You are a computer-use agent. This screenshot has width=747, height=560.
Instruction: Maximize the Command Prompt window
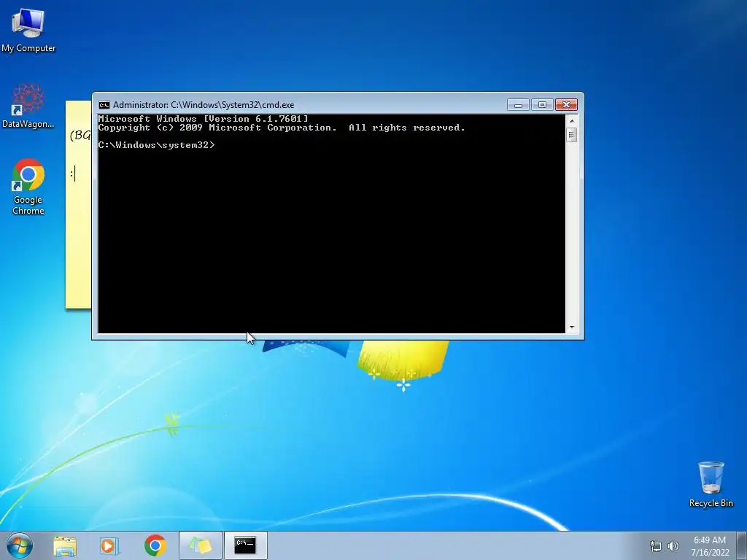click(542, 105)
